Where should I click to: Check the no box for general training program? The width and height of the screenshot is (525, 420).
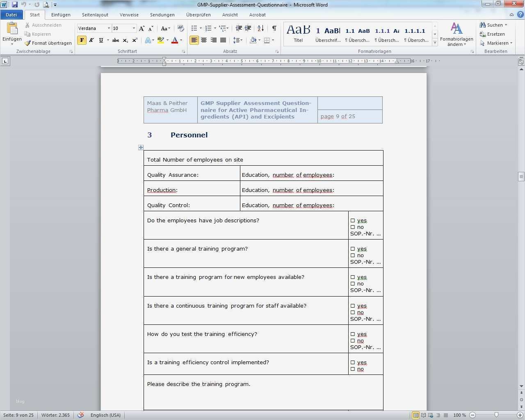click(x=353, y=255)
